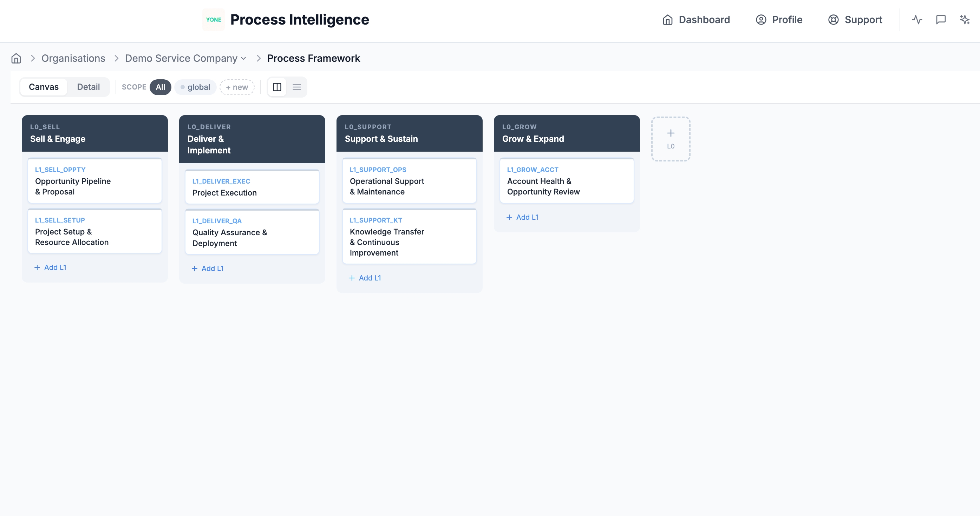The height and width of the screenshot is (516, 980).
Task: Open the Sell & Engage column header
Action: (95, 133)
